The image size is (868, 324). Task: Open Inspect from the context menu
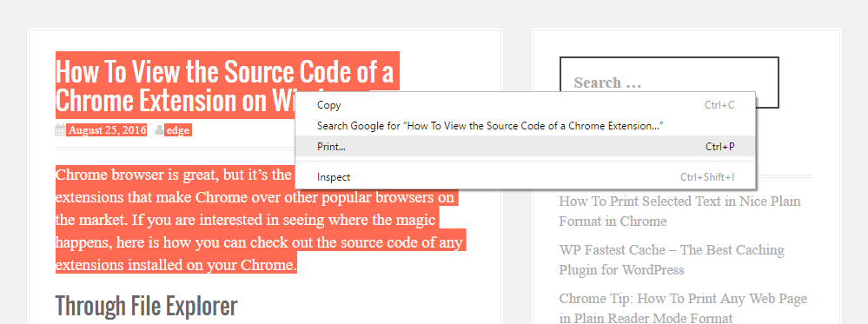(x=526, y=177)
